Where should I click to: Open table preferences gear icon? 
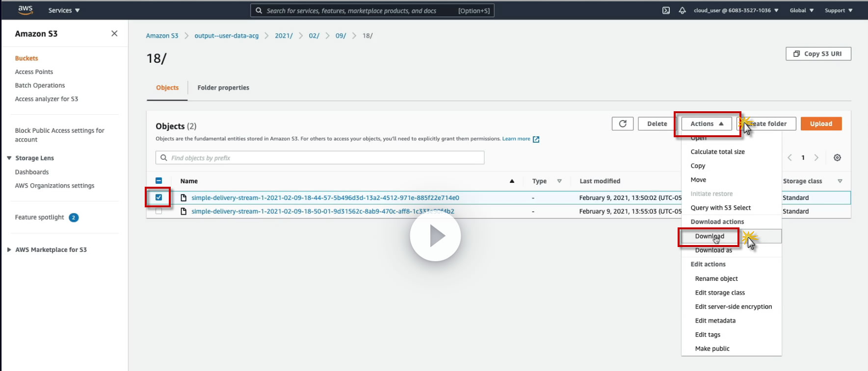837,157
